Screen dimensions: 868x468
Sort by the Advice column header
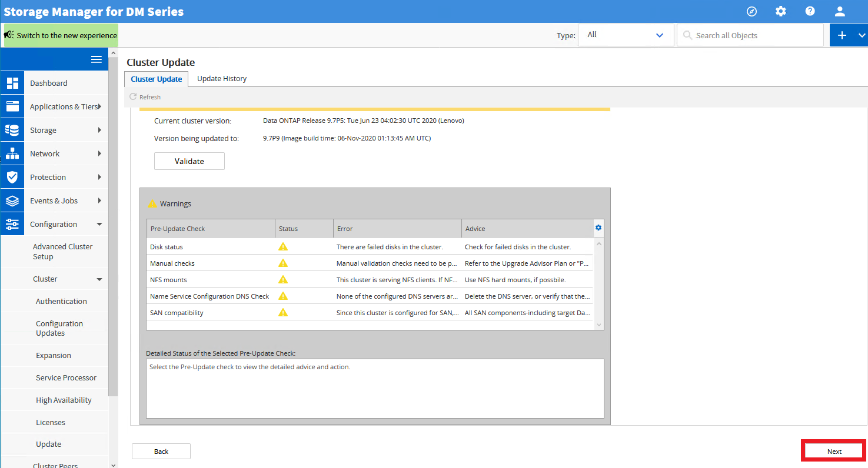coord(528,229)
